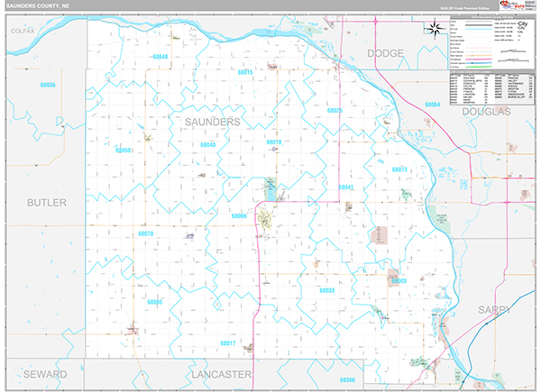Open the ZIP Code Index table
541x392 pixels.
(x=492, y=87)
